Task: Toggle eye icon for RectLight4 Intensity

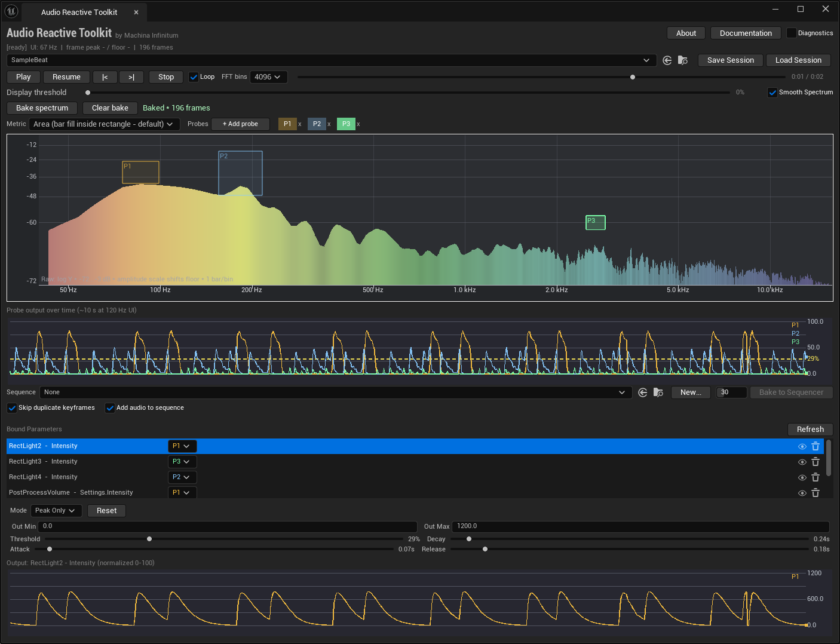Action: click(x=802, y=477)
